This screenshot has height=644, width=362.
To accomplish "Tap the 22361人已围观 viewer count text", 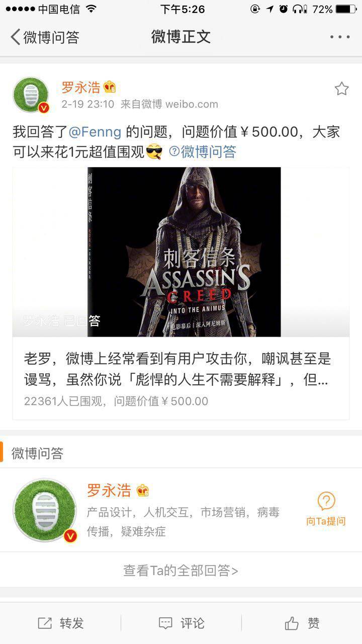I will (64, 401).
